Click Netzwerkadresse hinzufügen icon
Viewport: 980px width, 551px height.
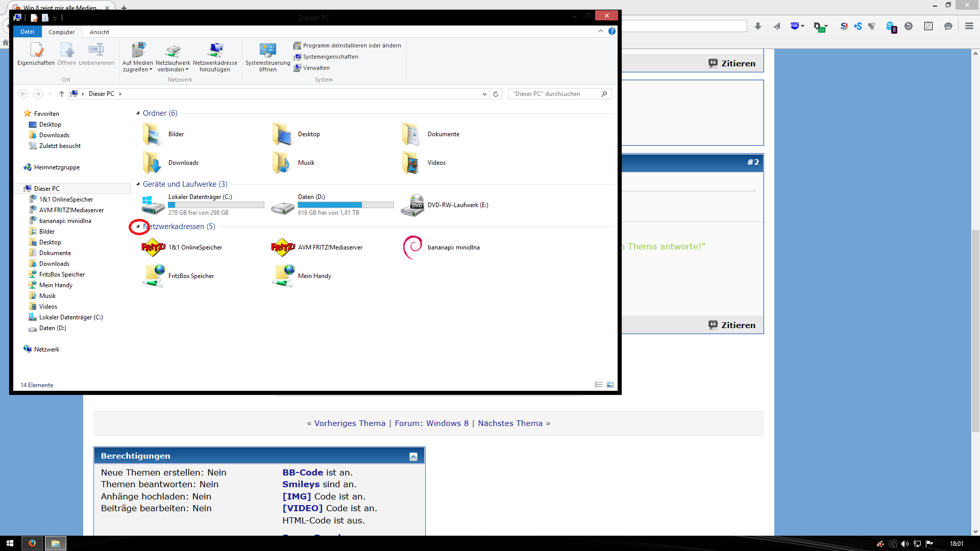(215, 51)
